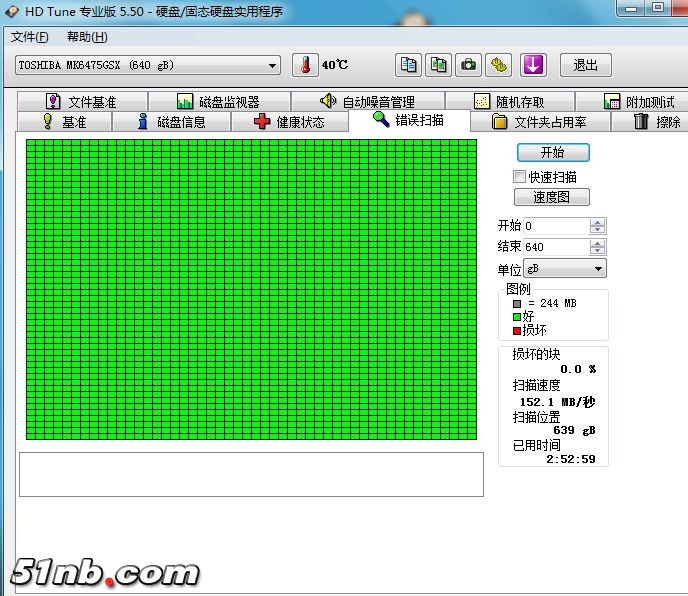Open the 文件(F) menu
The image size is (688, 596).
(x=29, y=37)
